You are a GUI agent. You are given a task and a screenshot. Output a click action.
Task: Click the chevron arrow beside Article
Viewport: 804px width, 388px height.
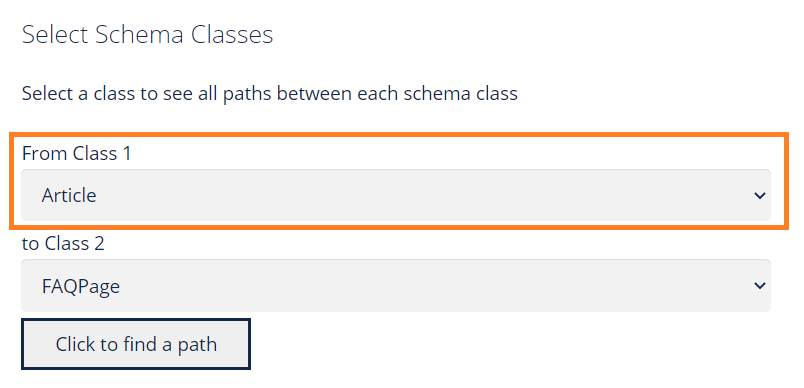point(759,195)
